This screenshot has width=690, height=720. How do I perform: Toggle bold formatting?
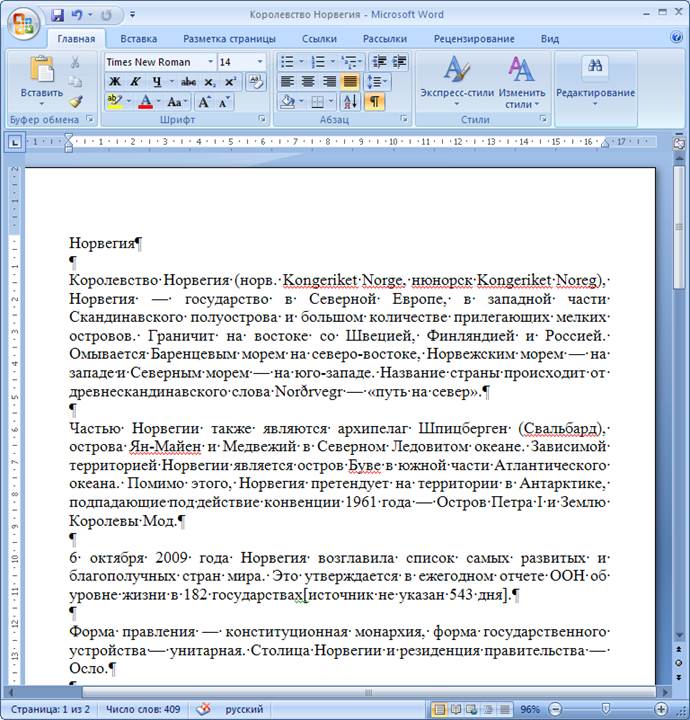click(x=114, y=81)
